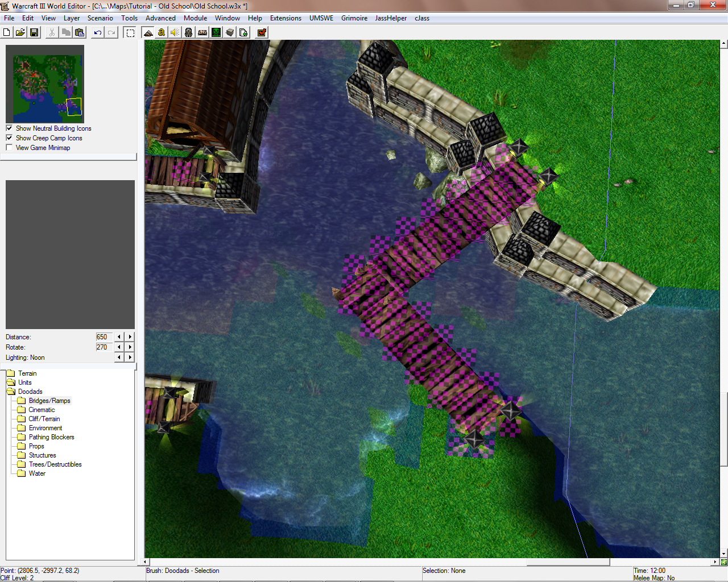Click the map view scroll-down arrow
The image size is (728, 582).
[723, 554]
